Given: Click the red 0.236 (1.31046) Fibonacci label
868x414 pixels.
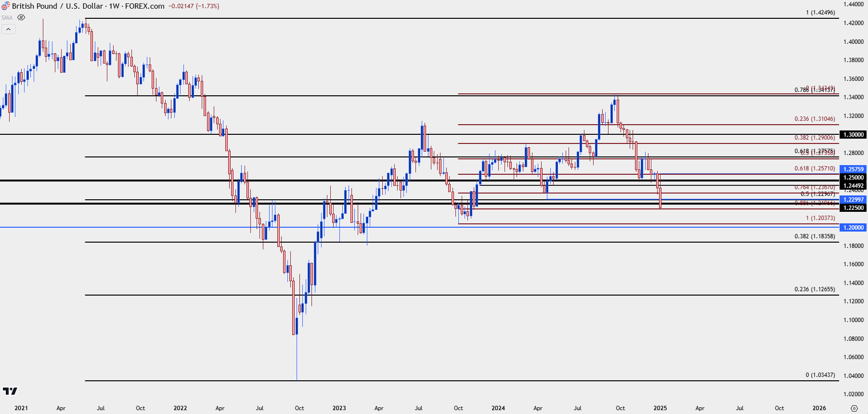Looking at the screenshot, I should tap(815, 119).
